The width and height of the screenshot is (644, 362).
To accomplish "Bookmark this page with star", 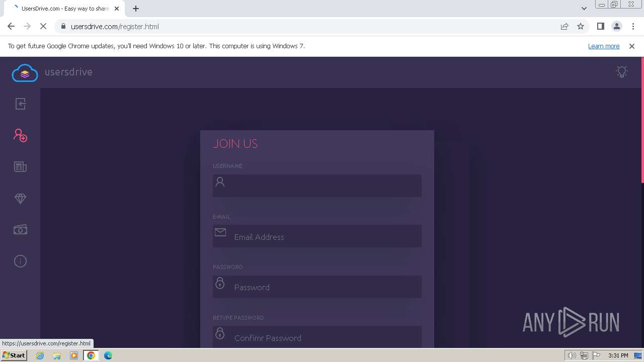I will [x=581, y=27].
